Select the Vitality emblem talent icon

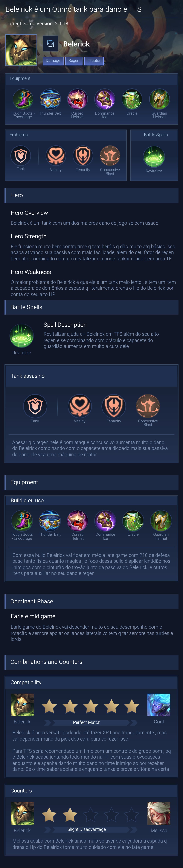56,156
